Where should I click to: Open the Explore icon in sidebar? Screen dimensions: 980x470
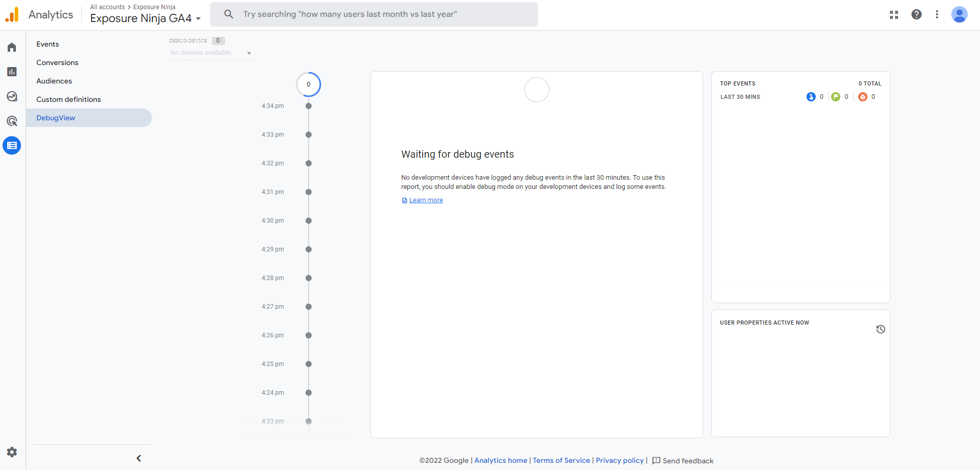(12, 96)
